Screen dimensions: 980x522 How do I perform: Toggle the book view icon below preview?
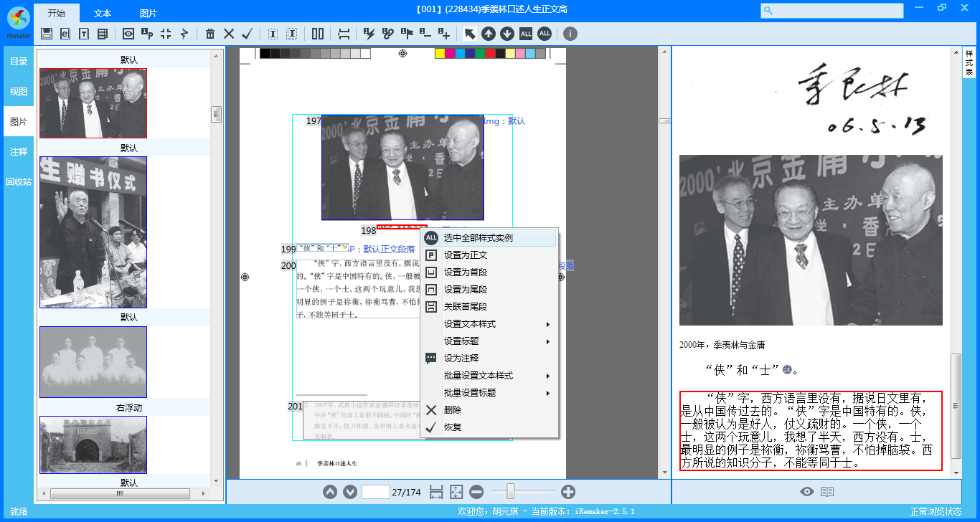827,492
